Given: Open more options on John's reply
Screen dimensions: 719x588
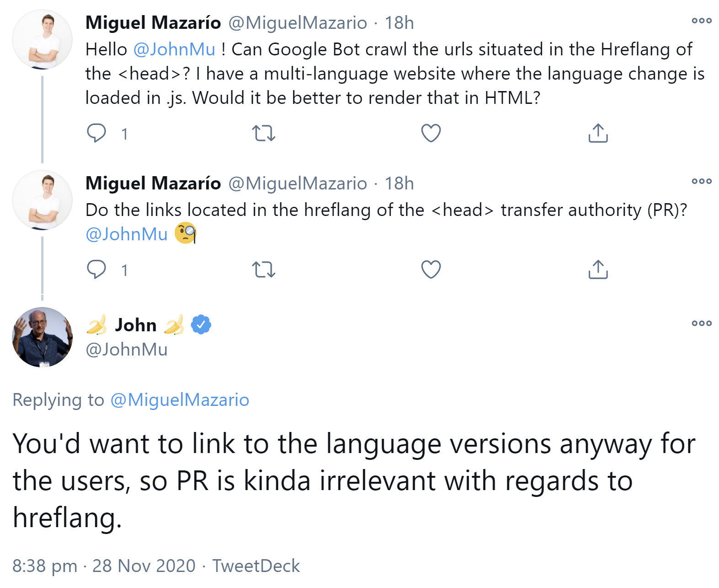Looking at the screenshot, I should point(702,324).
